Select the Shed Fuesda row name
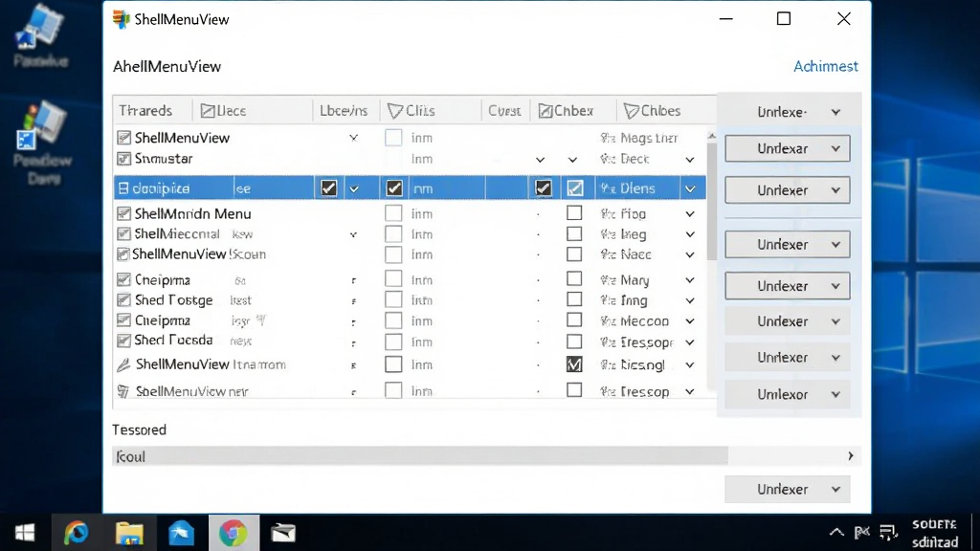980x551 pixels. [x=174, y=341]
